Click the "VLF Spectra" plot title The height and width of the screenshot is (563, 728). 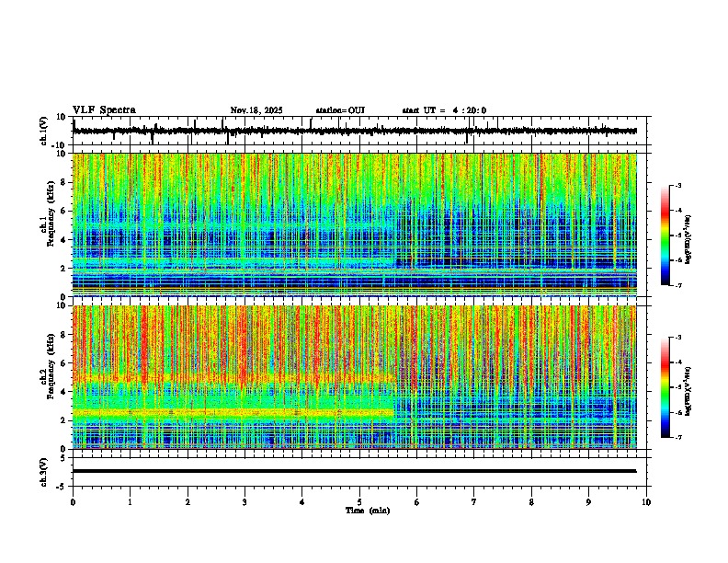104,110
